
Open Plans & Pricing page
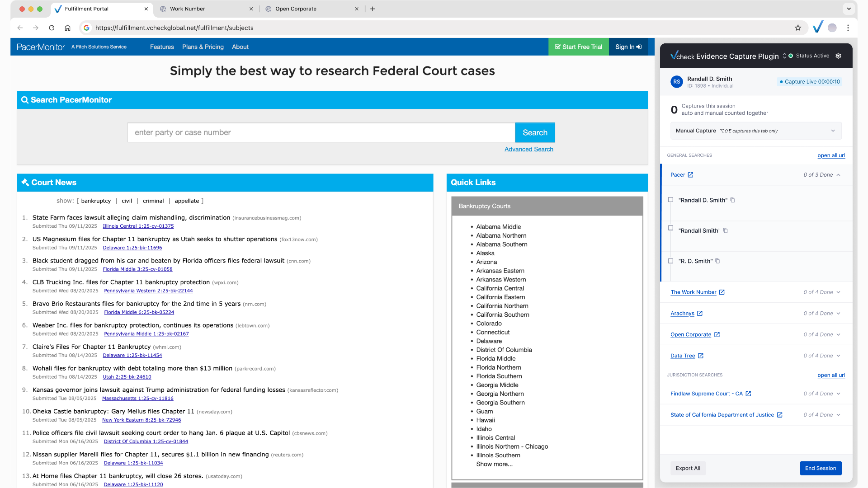click(203, 47)
